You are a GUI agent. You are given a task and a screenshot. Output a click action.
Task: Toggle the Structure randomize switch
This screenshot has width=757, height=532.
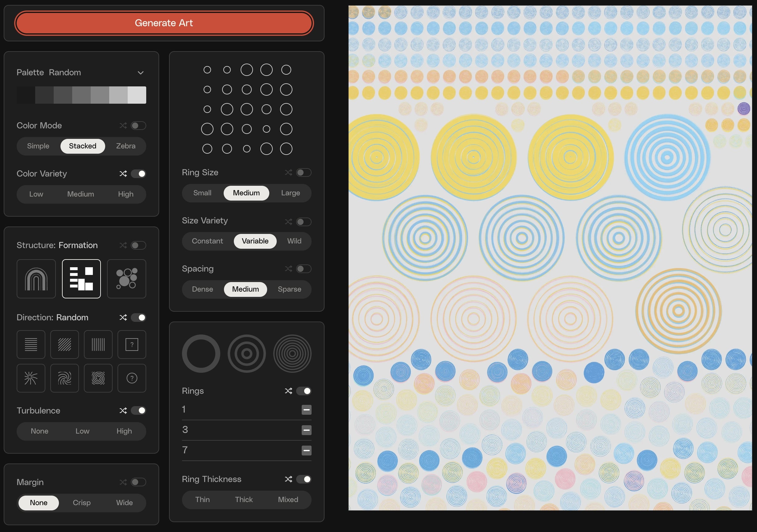(x=139, y=245)
